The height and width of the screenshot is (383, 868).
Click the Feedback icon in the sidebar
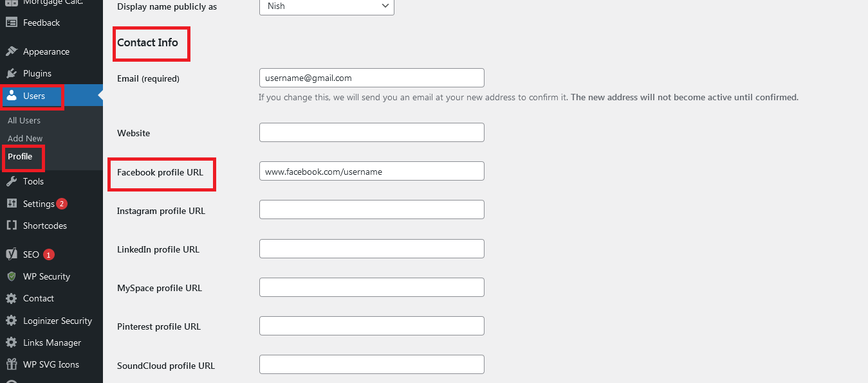pyautogui.click(x=12, y=22)
